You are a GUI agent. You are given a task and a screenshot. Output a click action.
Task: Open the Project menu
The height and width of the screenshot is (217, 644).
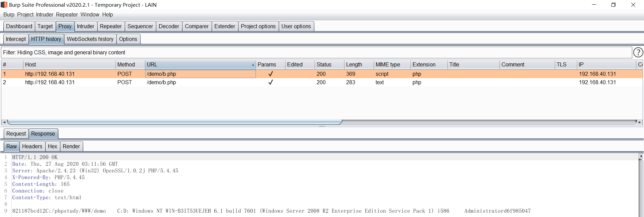tap(25, 14)
